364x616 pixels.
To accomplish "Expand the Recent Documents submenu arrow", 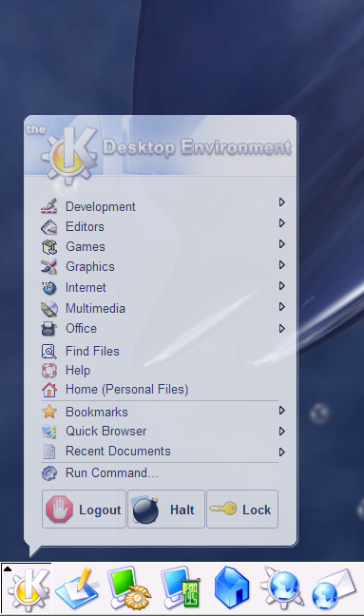I will click(x=281, y=452).
